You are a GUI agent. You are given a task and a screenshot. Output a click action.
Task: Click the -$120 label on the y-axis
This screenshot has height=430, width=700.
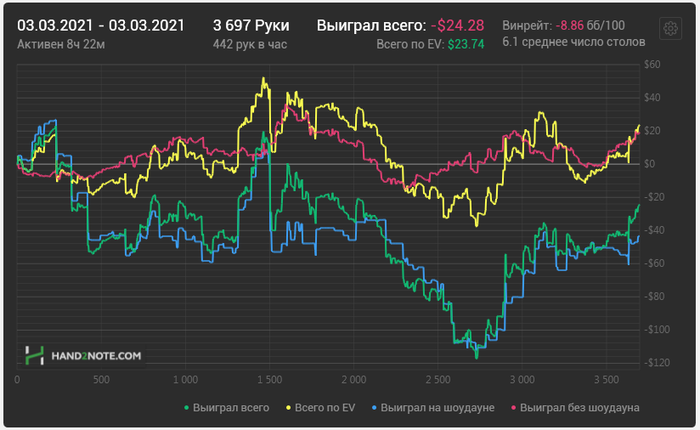tap(657, 363)
